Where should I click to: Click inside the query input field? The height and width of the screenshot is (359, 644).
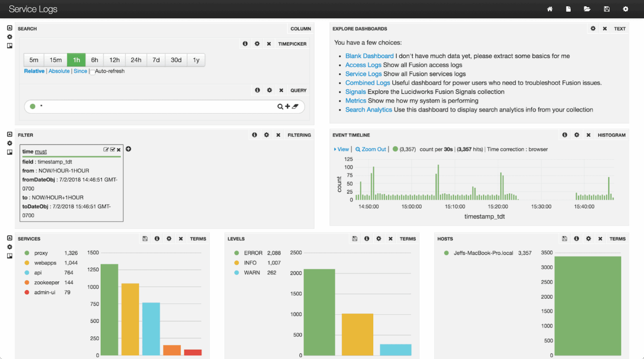[156, 107]
